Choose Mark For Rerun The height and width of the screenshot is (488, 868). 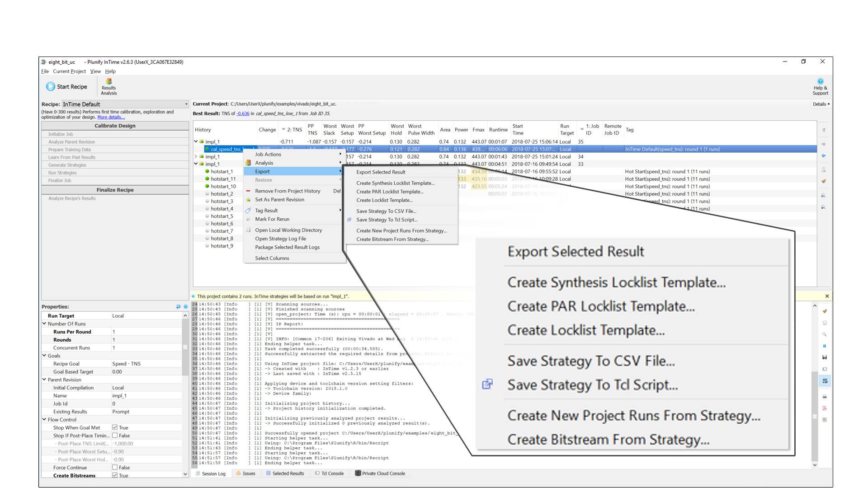click(294, 219)
